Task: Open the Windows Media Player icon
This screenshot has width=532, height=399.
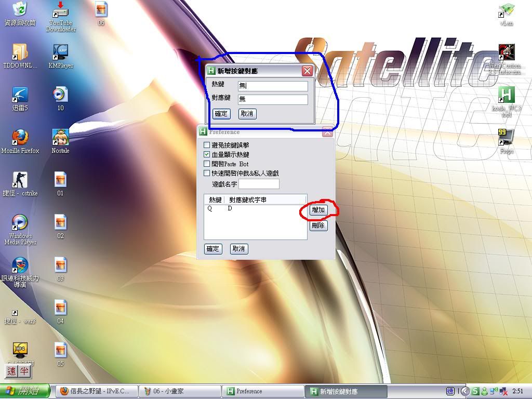Action: click(x=20, y=222)
